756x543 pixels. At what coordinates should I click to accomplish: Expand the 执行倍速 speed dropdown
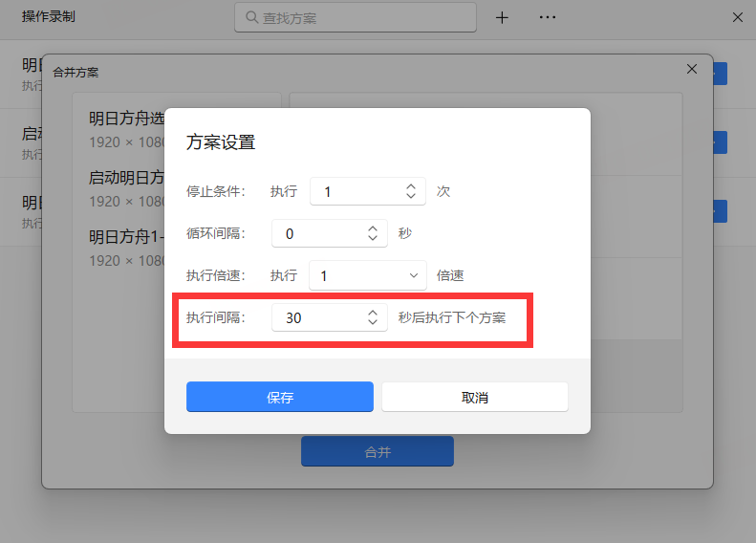click(414, 275)
